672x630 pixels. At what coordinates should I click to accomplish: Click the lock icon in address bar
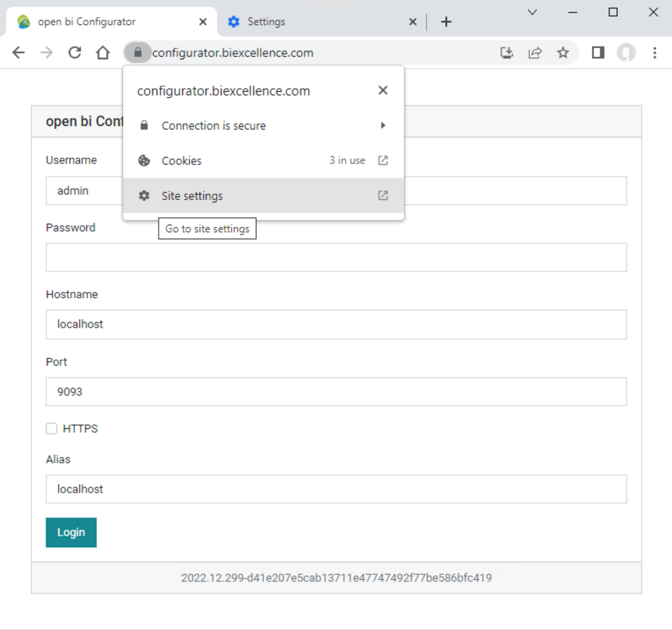point(138,52)
